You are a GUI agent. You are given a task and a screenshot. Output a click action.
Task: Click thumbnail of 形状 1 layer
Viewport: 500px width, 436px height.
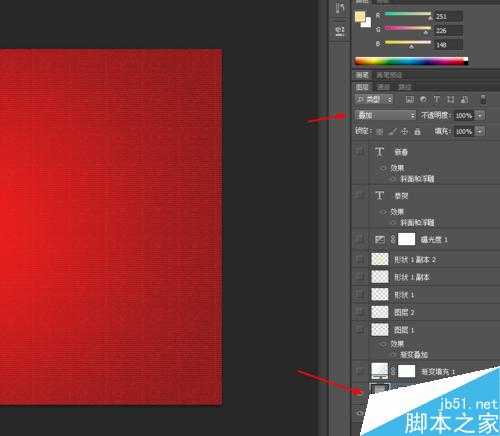[380, 294]
